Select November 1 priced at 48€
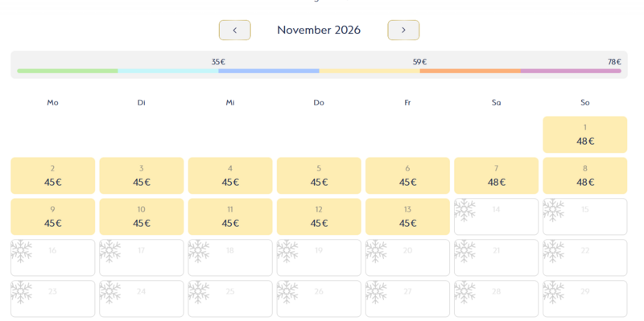Image resolution: width=644 pixels, height=321 pixels. [585, 134]
